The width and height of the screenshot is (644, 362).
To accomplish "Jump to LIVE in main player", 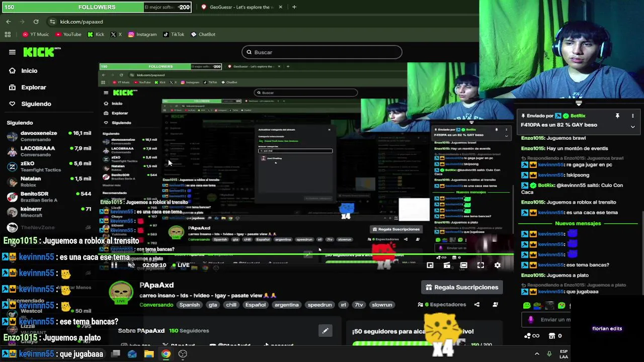I will coord(181,265).
